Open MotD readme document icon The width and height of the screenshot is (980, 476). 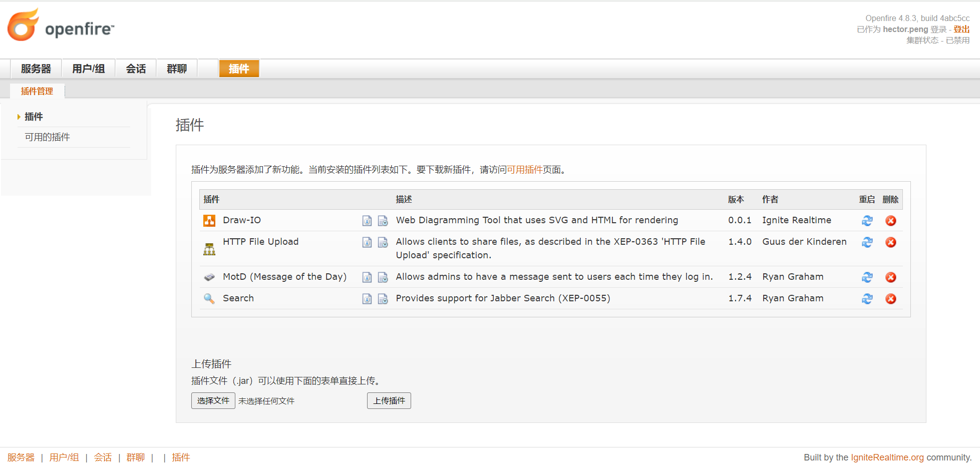pyautogui.click(x=367, y=277)
